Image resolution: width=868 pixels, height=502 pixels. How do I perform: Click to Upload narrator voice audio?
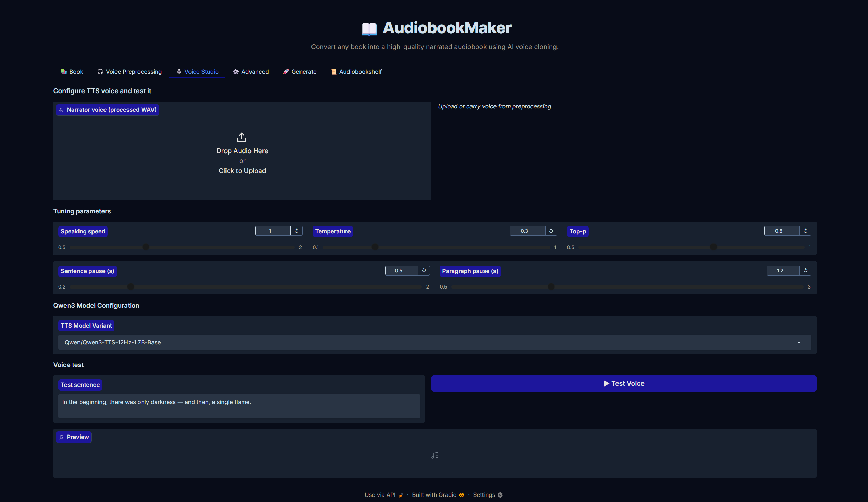[x=242, y=171]
